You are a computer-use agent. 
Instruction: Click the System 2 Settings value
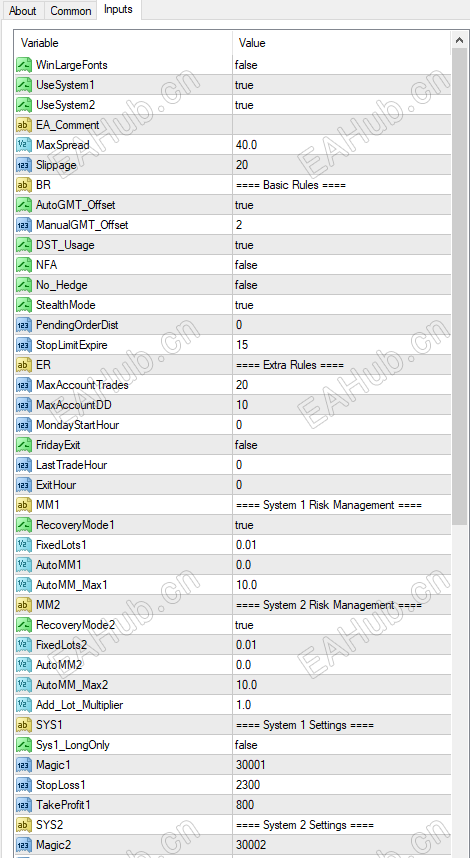[305, 825]
